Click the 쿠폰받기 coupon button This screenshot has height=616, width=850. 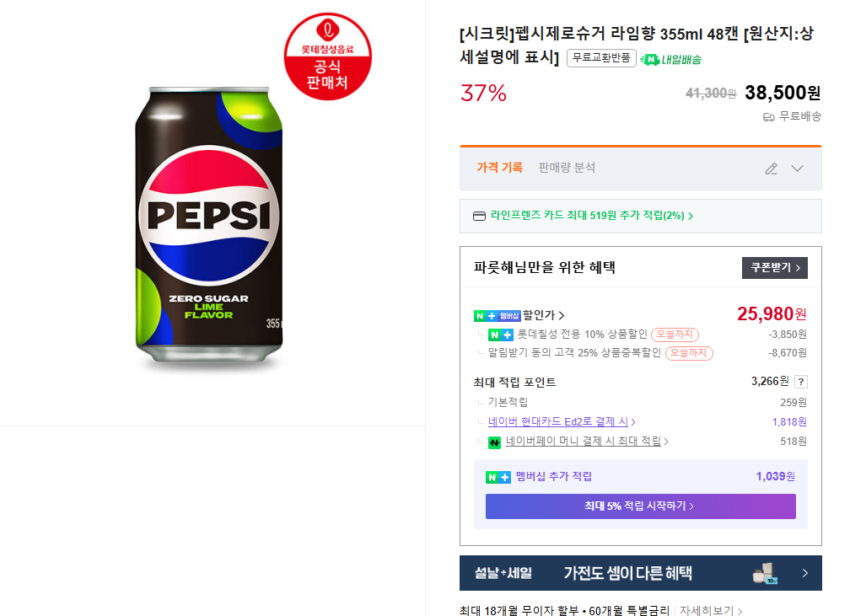click(x=774, y=268)
